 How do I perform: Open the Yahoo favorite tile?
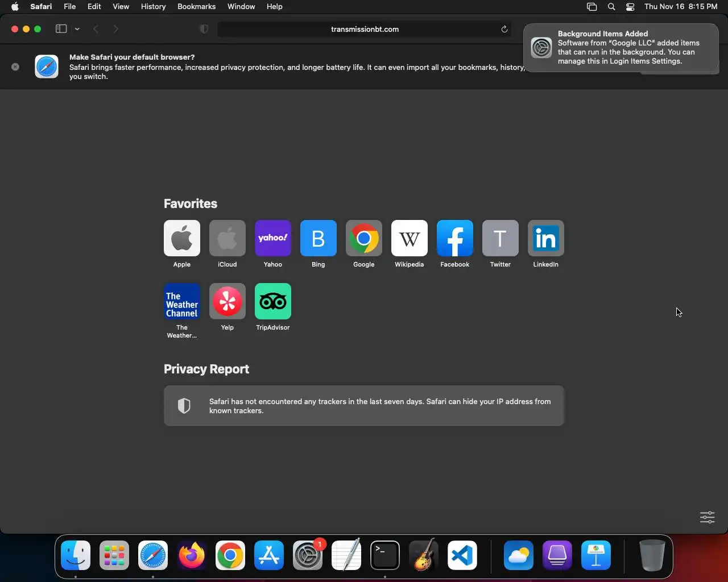pyautogui.click(x=273, y=238)
